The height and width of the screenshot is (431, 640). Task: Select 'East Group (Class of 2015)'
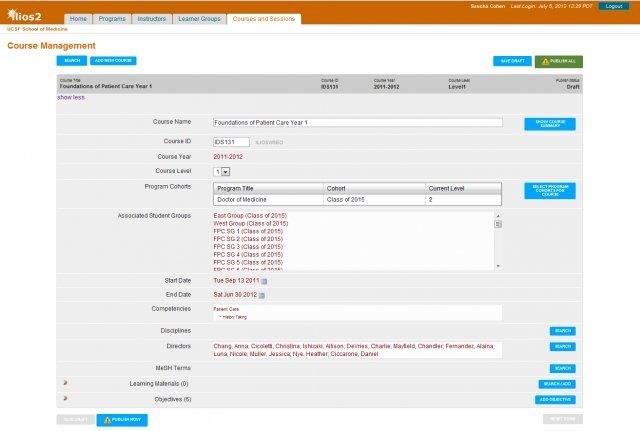click(x=250, y=216)
